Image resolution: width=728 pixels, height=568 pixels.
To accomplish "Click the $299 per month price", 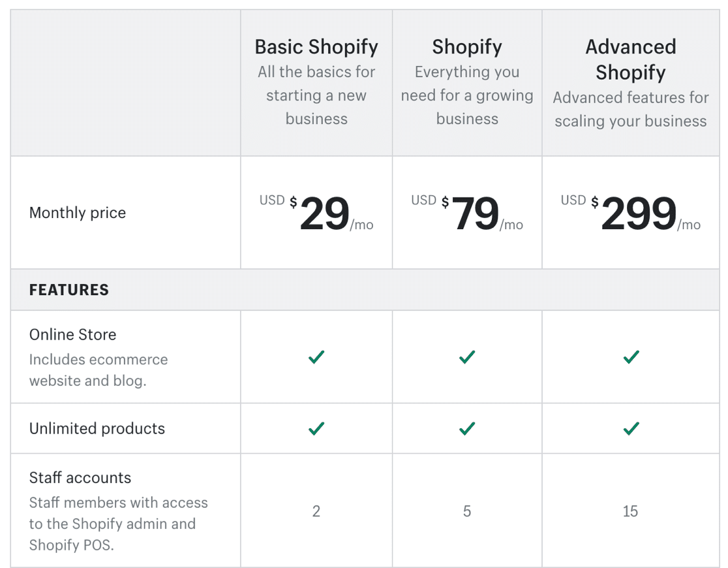I will point(638,213).
